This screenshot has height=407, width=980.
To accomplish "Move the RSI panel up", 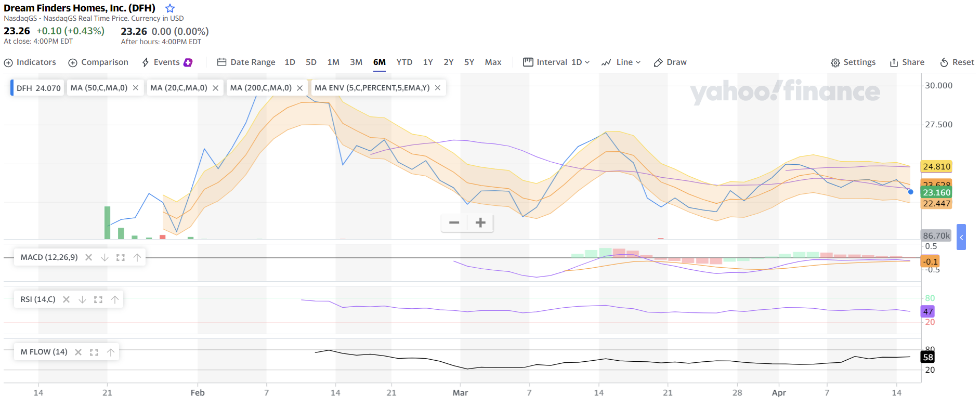I will [115, 299].
